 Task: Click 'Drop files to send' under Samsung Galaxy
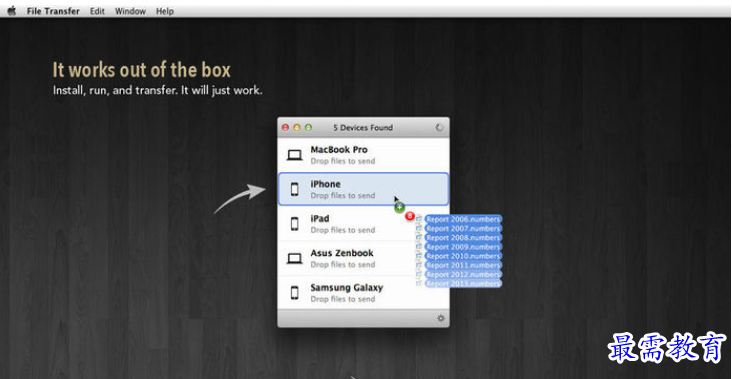click(343, 299)
